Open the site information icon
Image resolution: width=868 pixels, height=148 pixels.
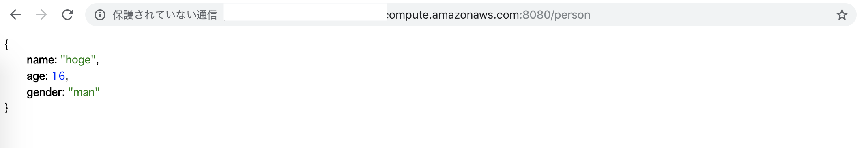coord(100,15)
